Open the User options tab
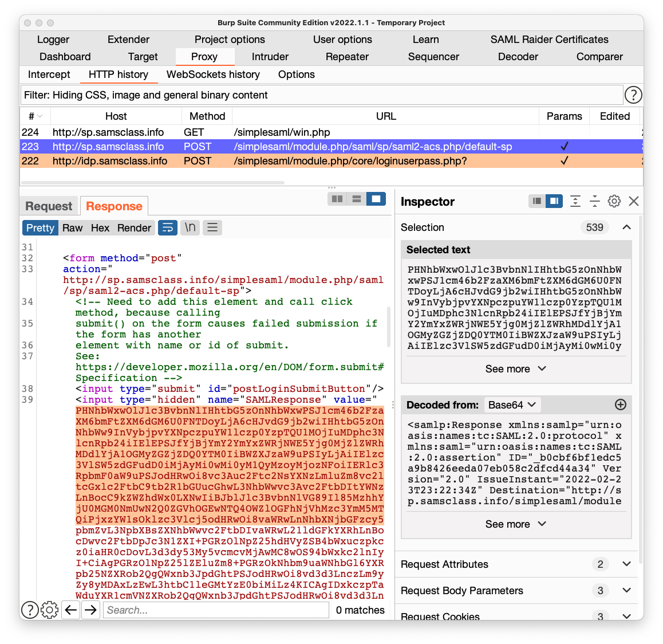This screenshot has width=663, height=644. click(342, 40)
